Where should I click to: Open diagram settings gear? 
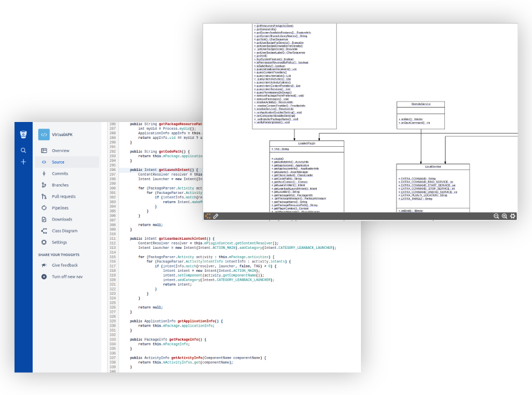coord(513,216)
